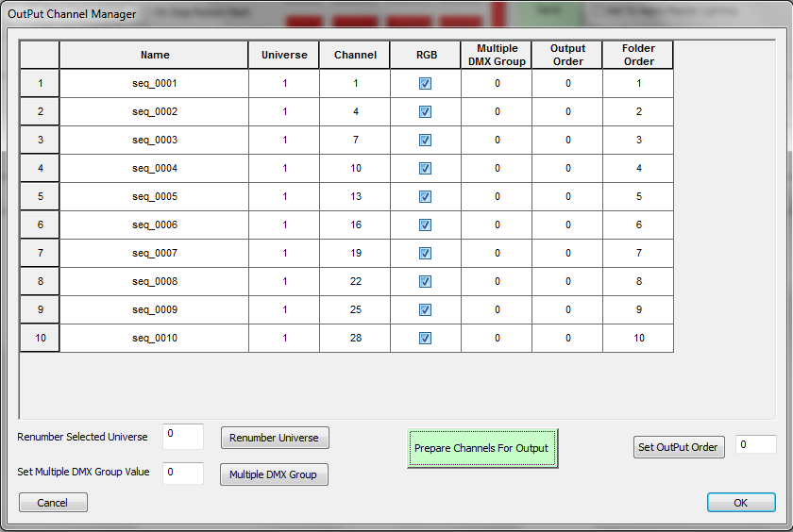This screenshot has height=532, width=793.
Task: Uncheck RGB for seq_0007
Action: [x=426, y=253]
